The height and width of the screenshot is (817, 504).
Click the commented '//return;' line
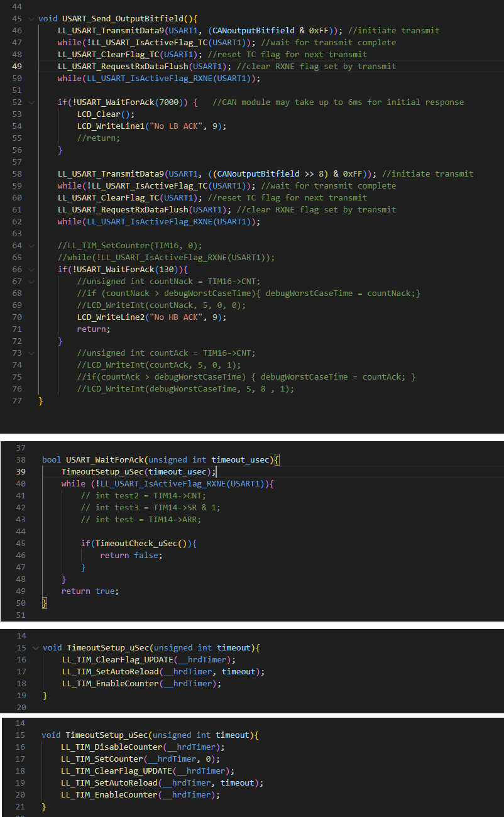click(x=99, y=138)
